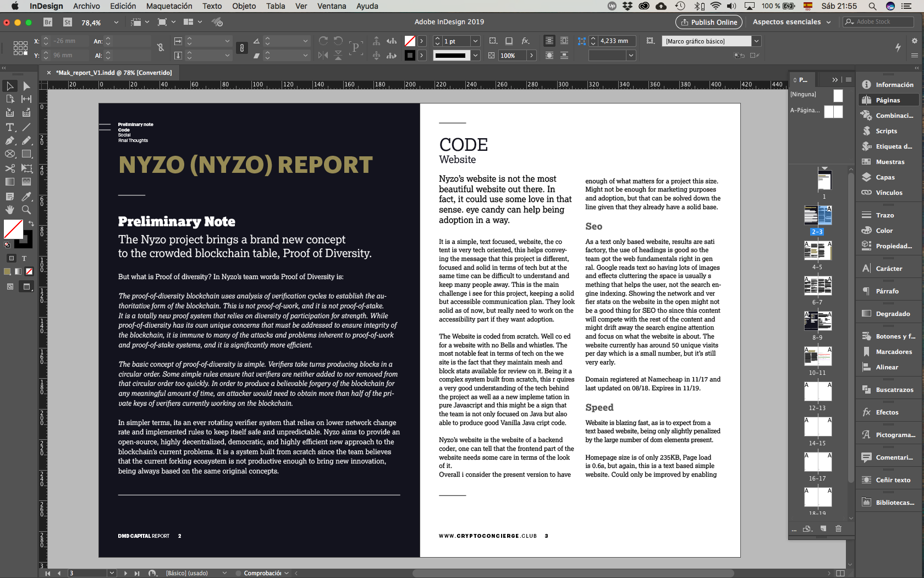
Task: Click the Publish Online button
Action: [x=709, y=22]
